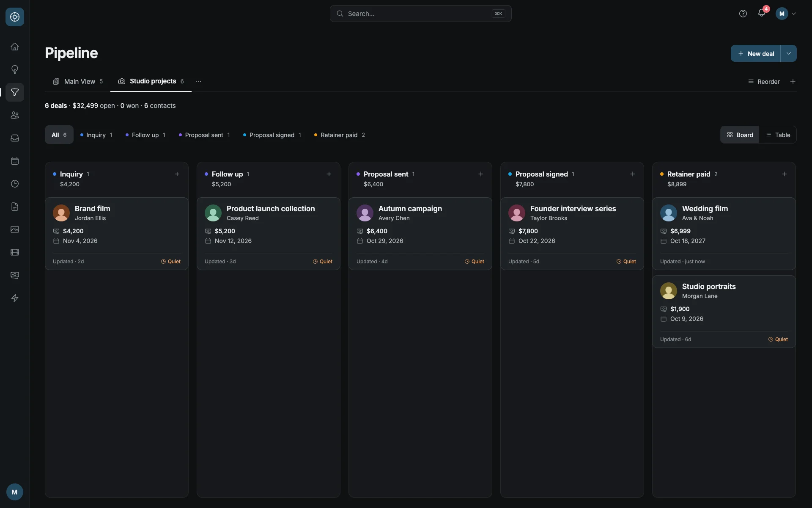Focus the Search input field
The image size is (812, 508).
[420, 14]
